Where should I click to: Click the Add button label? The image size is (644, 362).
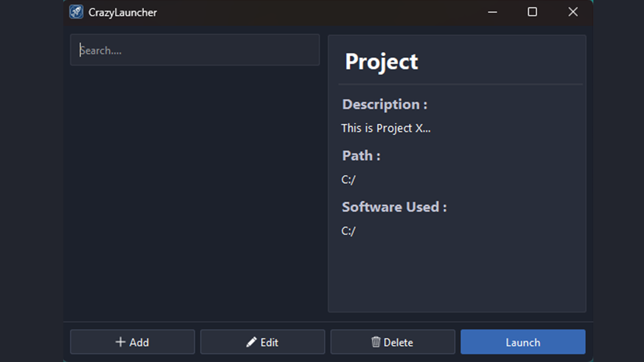click(139, 343)
